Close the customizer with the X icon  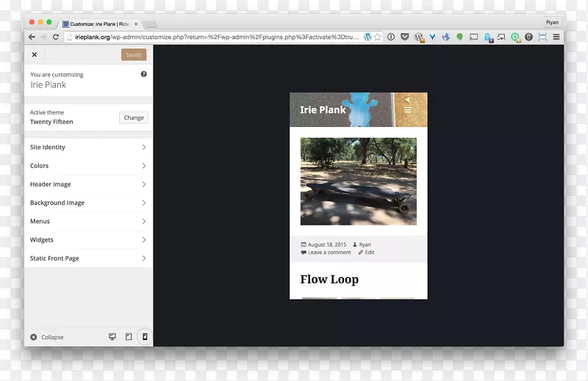click(x=35, y=55)
